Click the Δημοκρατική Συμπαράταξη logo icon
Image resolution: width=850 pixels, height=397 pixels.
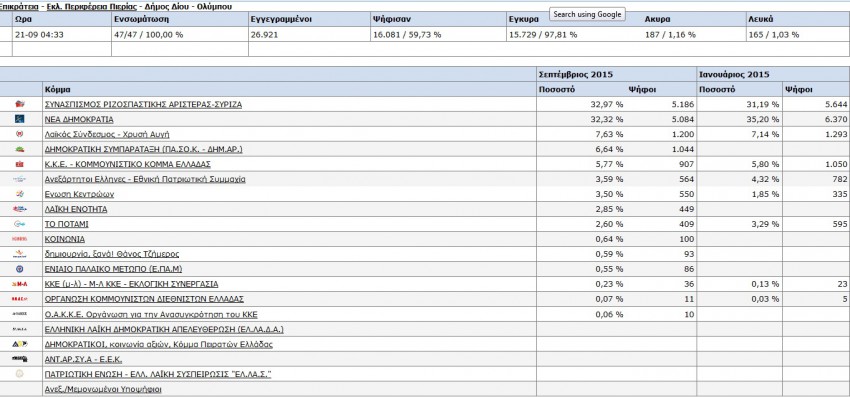click(20, 149)
